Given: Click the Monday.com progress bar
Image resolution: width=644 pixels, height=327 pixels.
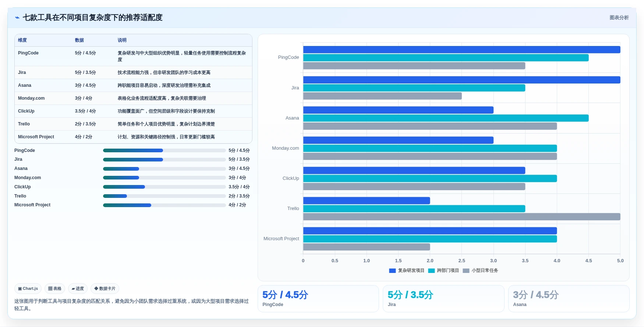Looking at the screenshot, I should click(164, 178).
